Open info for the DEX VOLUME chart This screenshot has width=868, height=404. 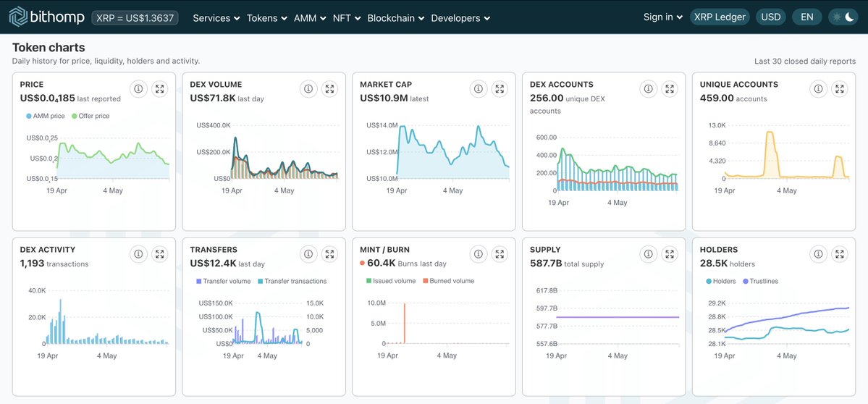[308, 88]
